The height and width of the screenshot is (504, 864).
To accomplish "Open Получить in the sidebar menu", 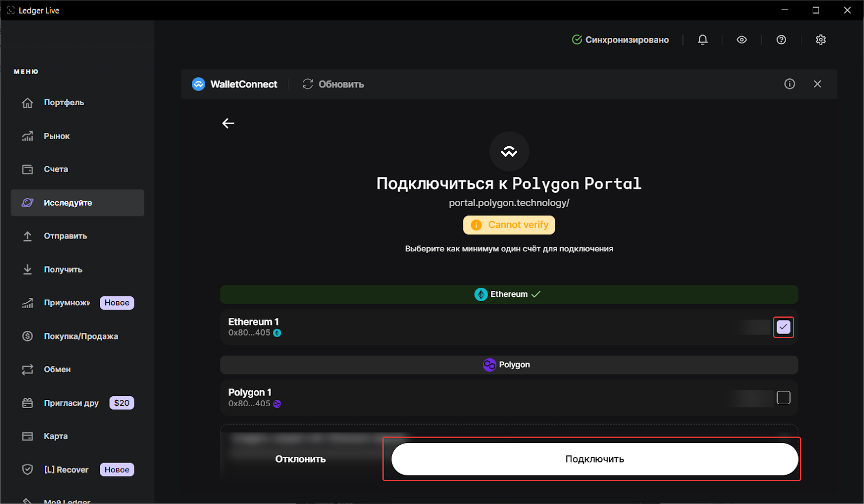I will [x=77, y=270].
